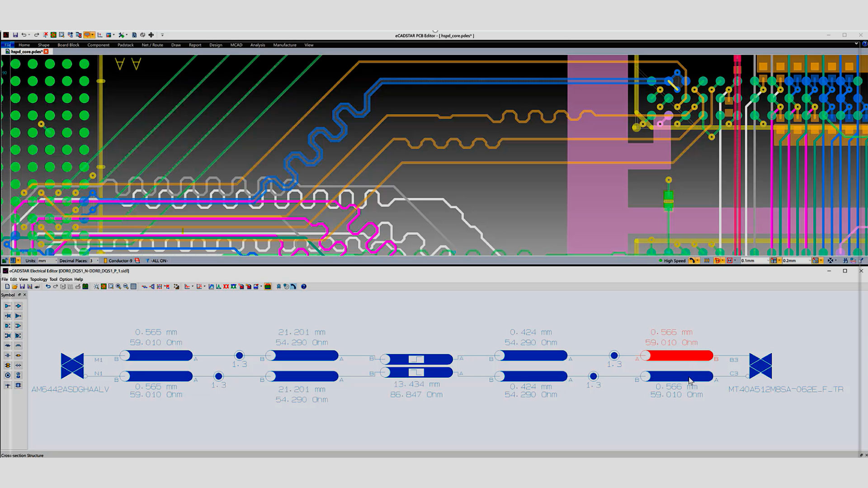868x488 pixels.
Task: Select the Zoom In magnifier in the Electrical Editor toolbar
Action: [x=118, y=286]
